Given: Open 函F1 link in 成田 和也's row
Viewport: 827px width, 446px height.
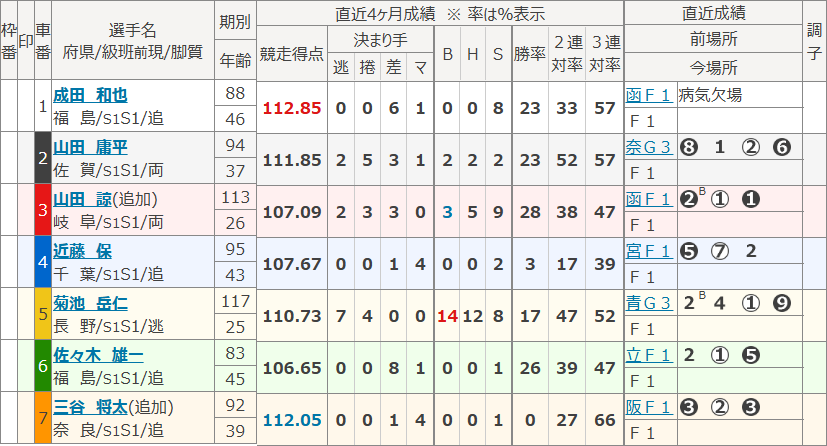Looking at the screenshot, I should coord(648,95).
